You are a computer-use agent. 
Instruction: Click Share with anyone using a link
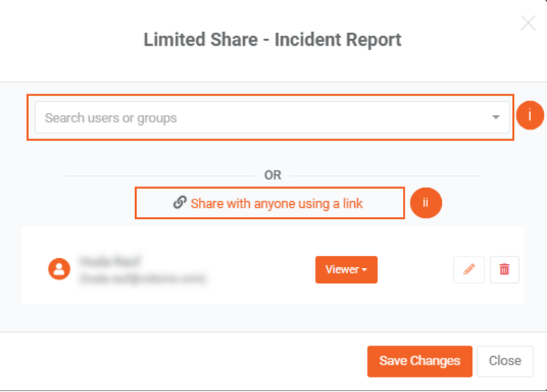(270, 203)
